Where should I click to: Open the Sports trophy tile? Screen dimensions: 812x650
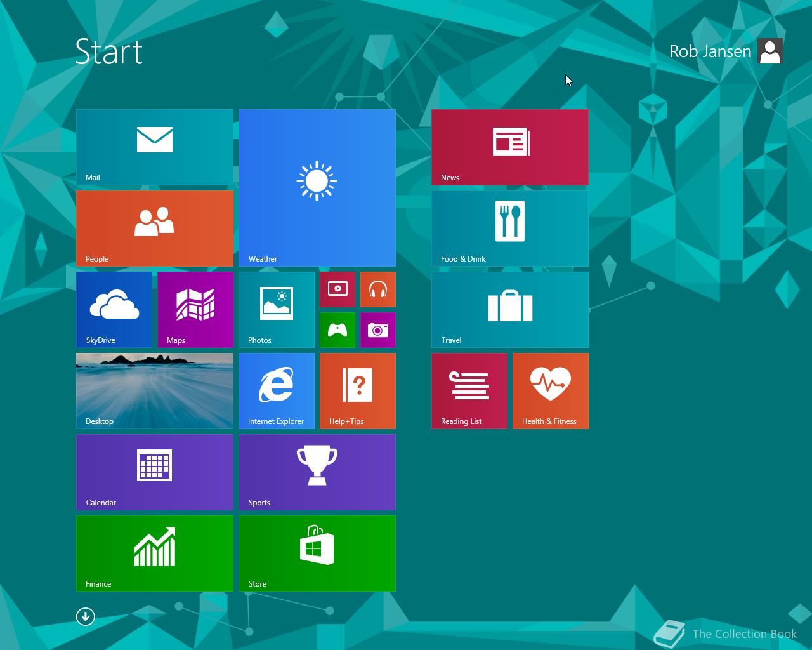317,472
